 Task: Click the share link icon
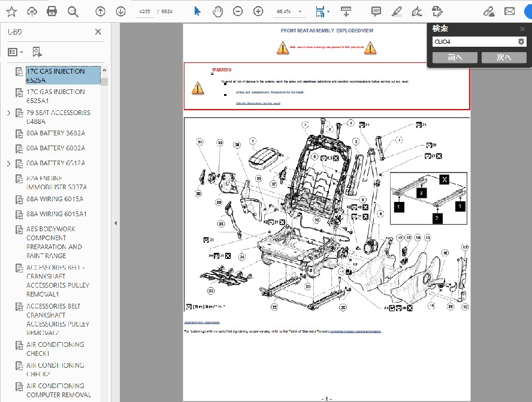click(x=489, y=11)
